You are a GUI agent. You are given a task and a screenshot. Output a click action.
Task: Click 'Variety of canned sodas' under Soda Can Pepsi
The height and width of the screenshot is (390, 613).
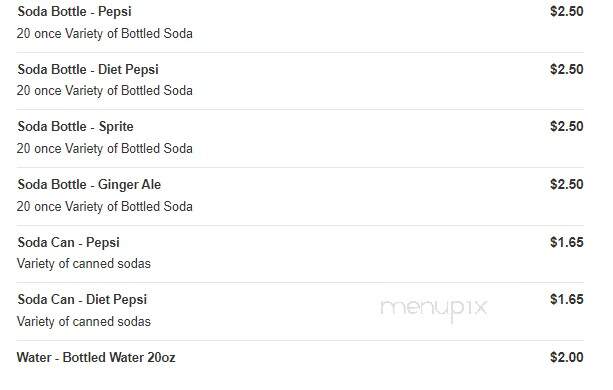pos(83,264)
